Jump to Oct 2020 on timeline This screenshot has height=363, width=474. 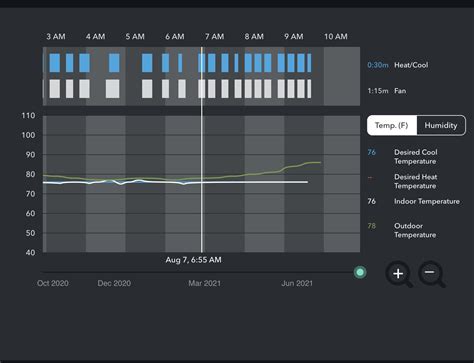[53, 283]
